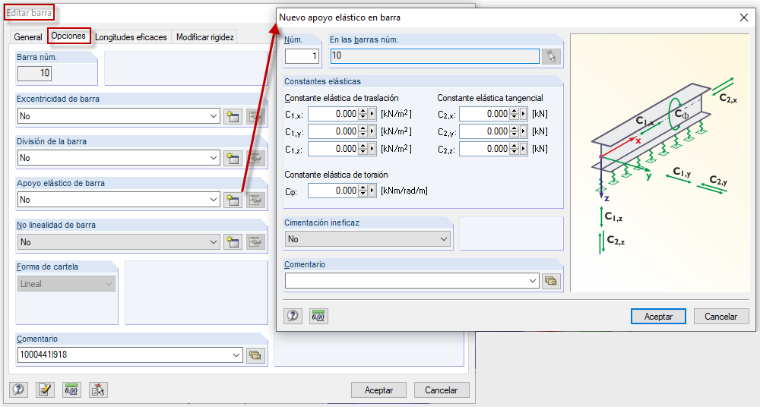The width and height of the screenshot is (760, 407).
Task: Adjust C2,x spinner stepper
Action: coord(514,114)
